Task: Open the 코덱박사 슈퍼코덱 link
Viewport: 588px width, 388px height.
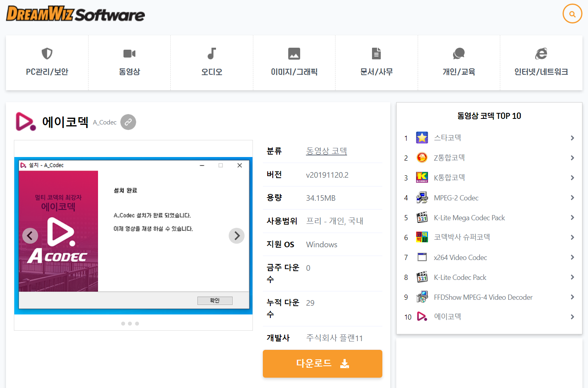Action: pyautogui.click(x=462, y=237)
